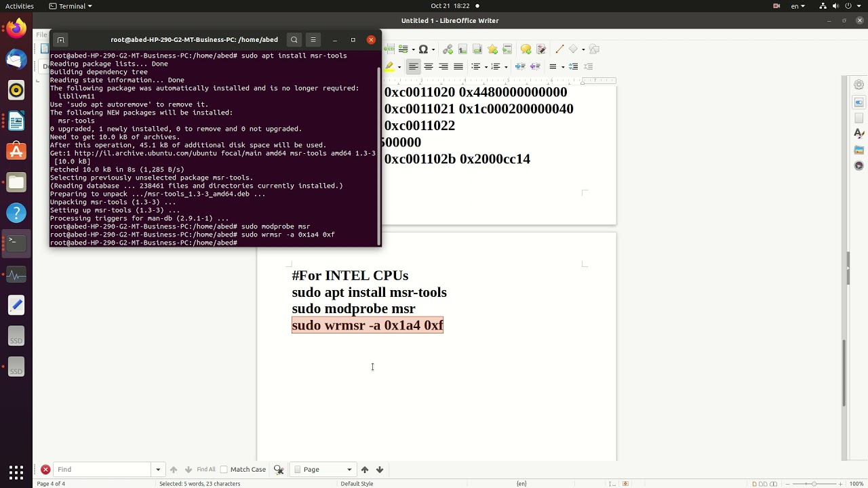Viewport: 868px width, 488px height.
Task: Insert a footnote from the toolbar
Action: 462,49
